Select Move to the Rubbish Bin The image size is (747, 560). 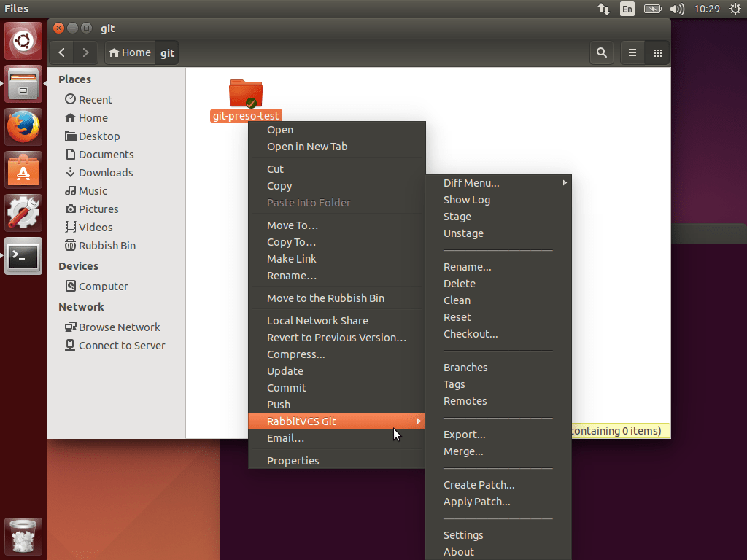coord(337,298)
